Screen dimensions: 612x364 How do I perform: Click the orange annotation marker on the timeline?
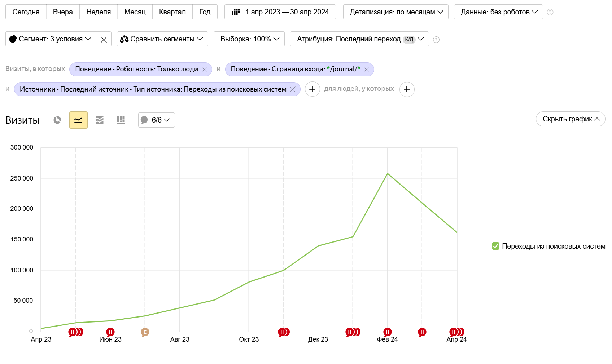tap(145, 332)
